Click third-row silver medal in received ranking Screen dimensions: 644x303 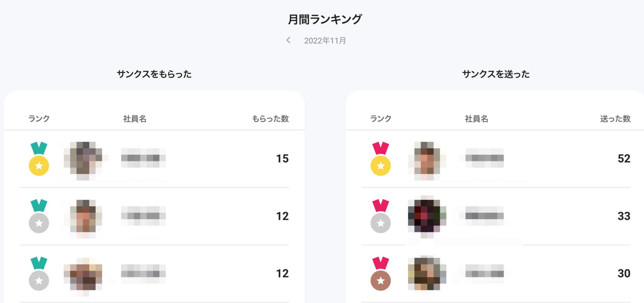(x=39, y=274)
